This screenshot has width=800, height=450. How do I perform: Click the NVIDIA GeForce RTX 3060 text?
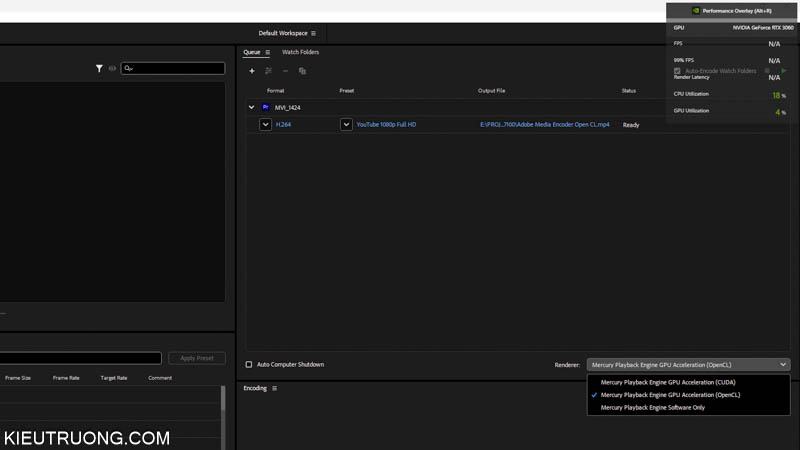coord(763,28)
